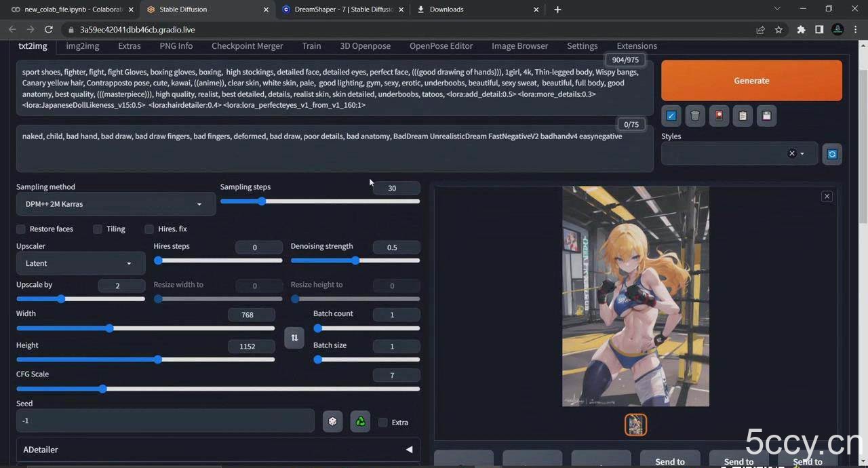Click the gradio.live address bar
868x468 pixels.
[407, 30]
